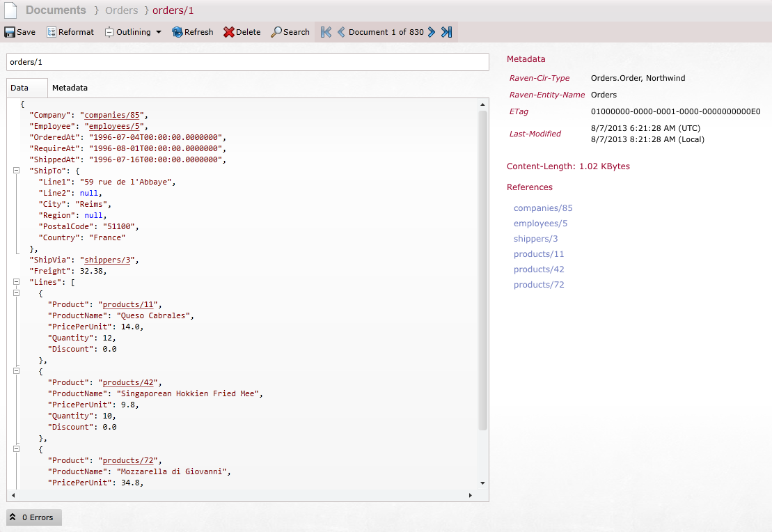Open the Outlining dropdown arrow

[x=159, y=32]
